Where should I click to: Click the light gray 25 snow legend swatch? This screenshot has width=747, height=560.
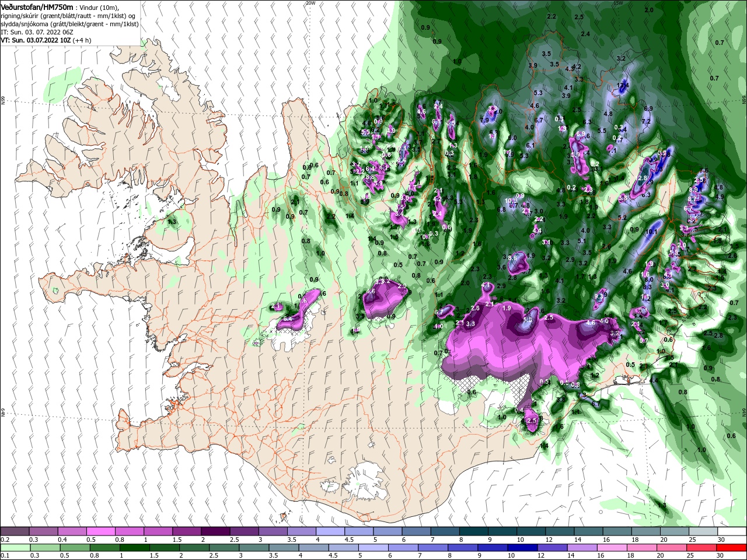click(703, 531)
